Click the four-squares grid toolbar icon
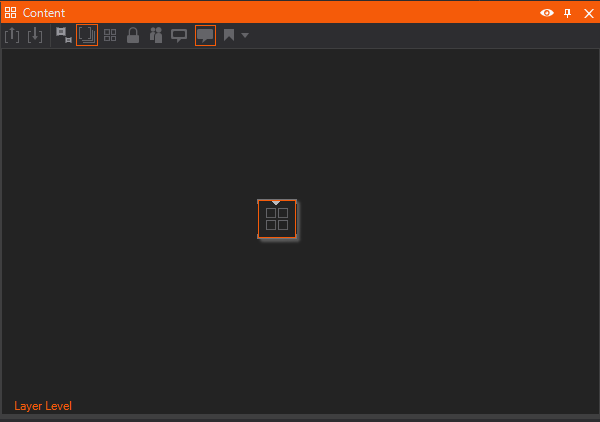The width and height of the screenshot is (600, 422). pyautogui.click(x=110, y=35)
